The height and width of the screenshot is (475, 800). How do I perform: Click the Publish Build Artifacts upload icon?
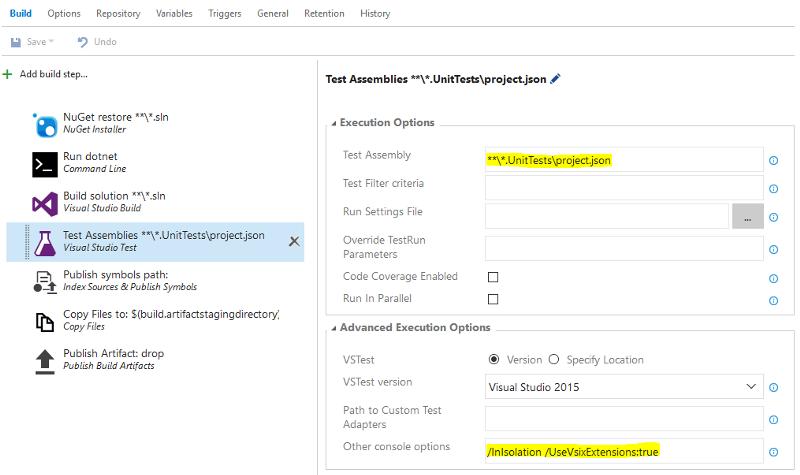45,362
